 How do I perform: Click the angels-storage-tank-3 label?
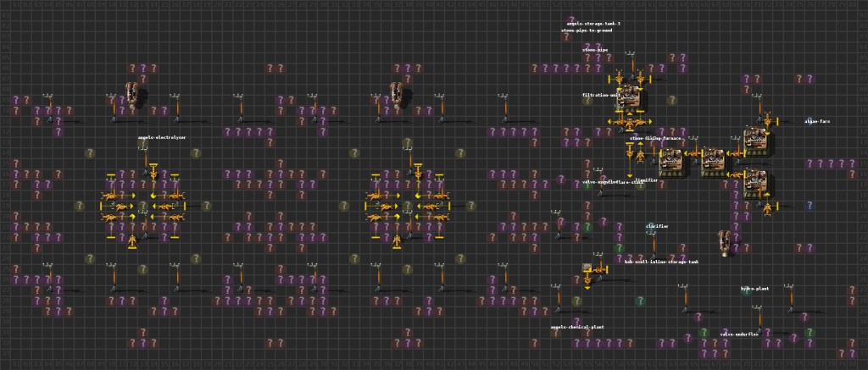pos(593,24)
